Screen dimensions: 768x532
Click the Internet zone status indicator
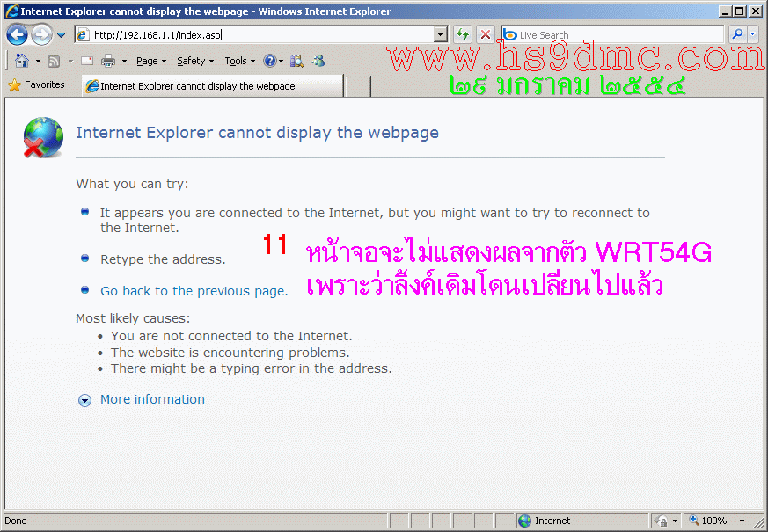point(583,521)
